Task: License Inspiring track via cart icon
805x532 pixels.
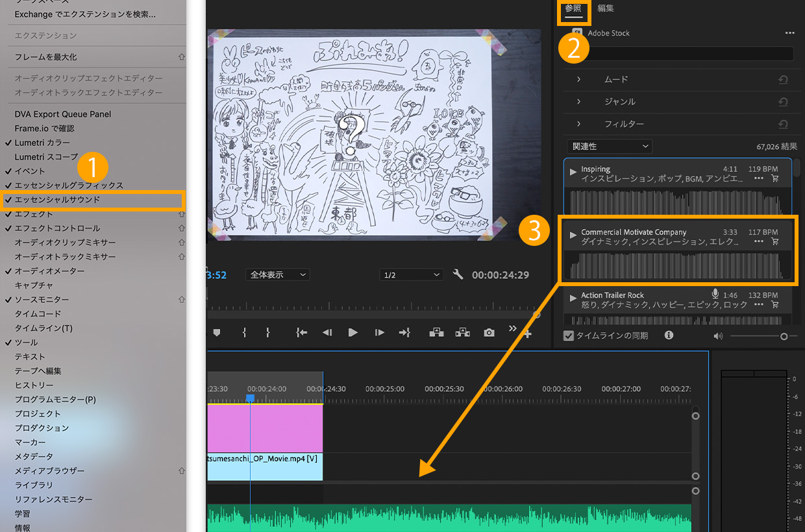Action: (774, 178)
